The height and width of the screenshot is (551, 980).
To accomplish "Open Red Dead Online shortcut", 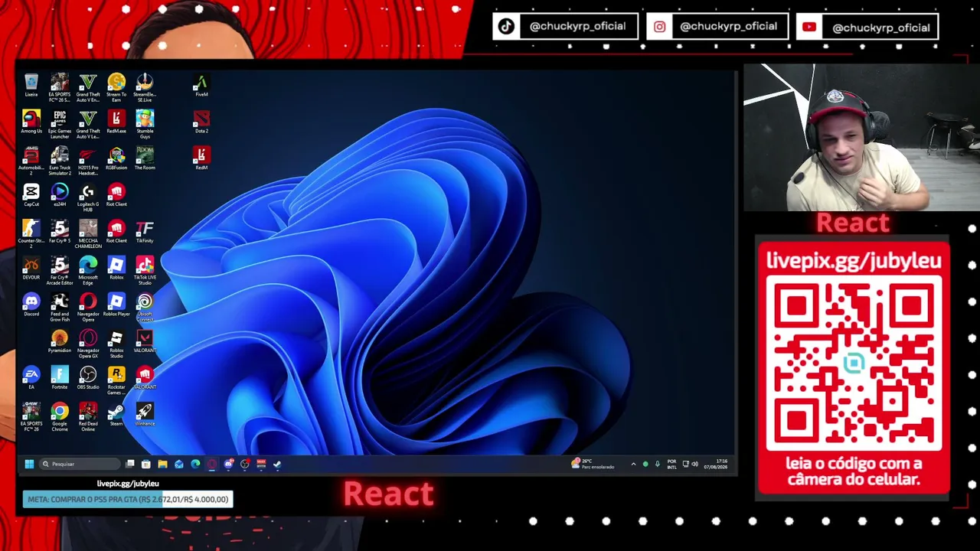I will [88, 419].
